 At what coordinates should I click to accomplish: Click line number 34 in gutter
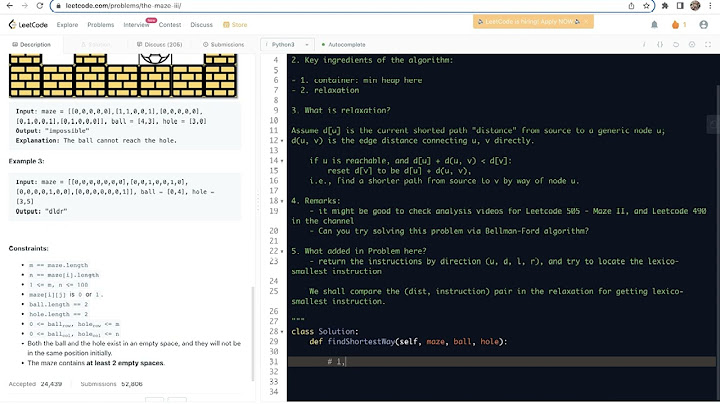274,392
